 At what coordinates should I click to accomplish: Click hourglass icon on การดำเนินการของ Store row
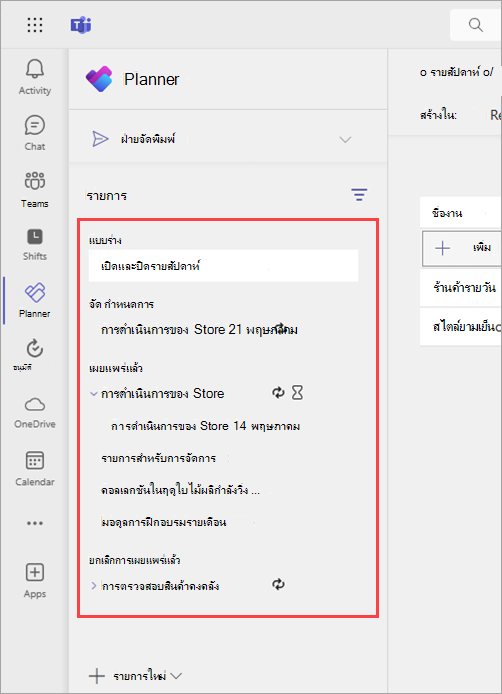297,392
